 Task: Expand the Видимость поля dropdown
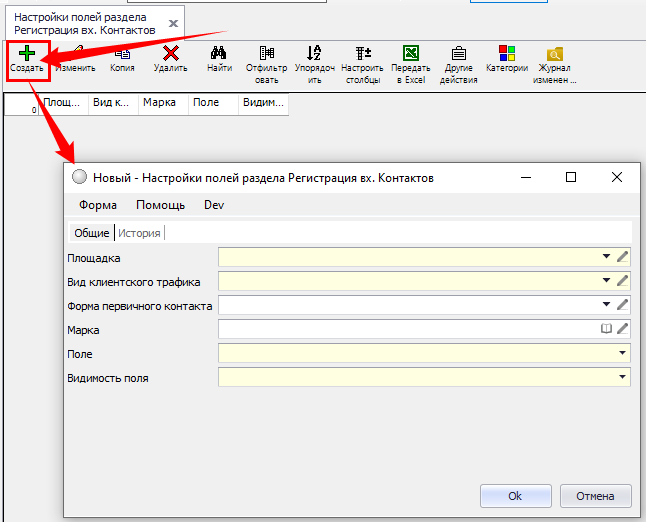pos(623,377)
